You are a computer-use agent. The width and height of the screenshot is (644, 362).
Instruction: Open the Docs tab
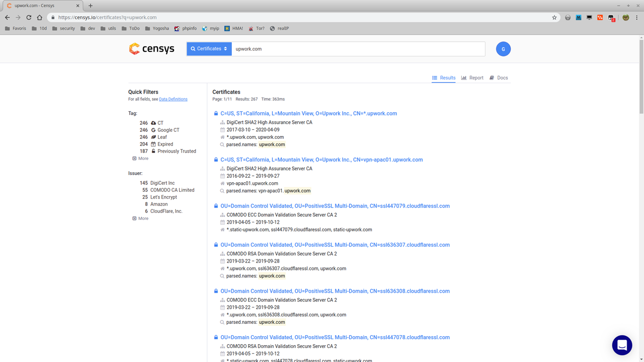click(499, 78)
